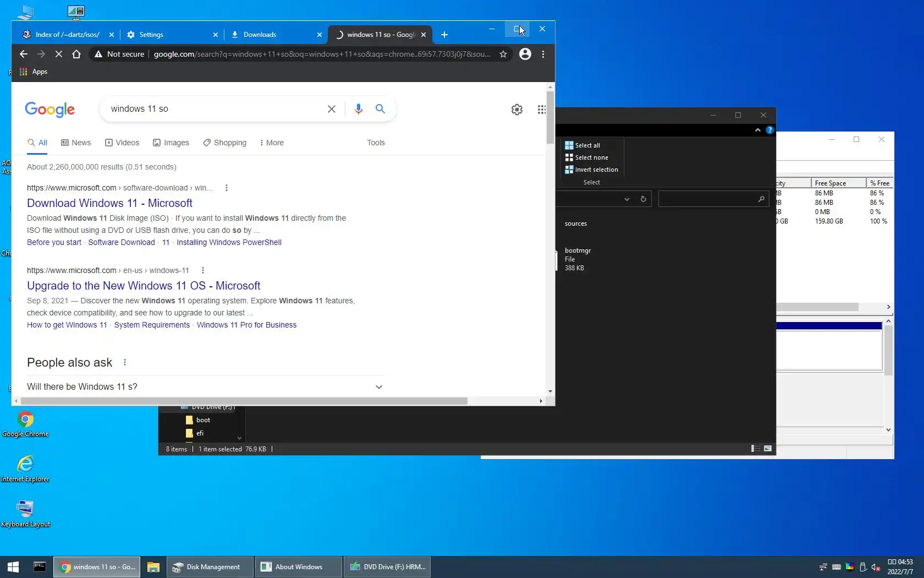Open a new Chrome tab

point(444,35)
